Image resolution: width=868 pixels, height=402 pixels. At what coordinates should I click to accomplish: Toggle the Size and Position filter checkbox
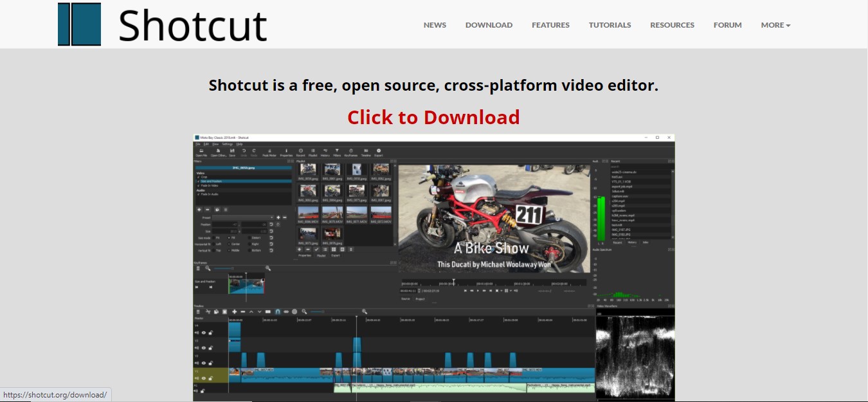coord(198,181)
